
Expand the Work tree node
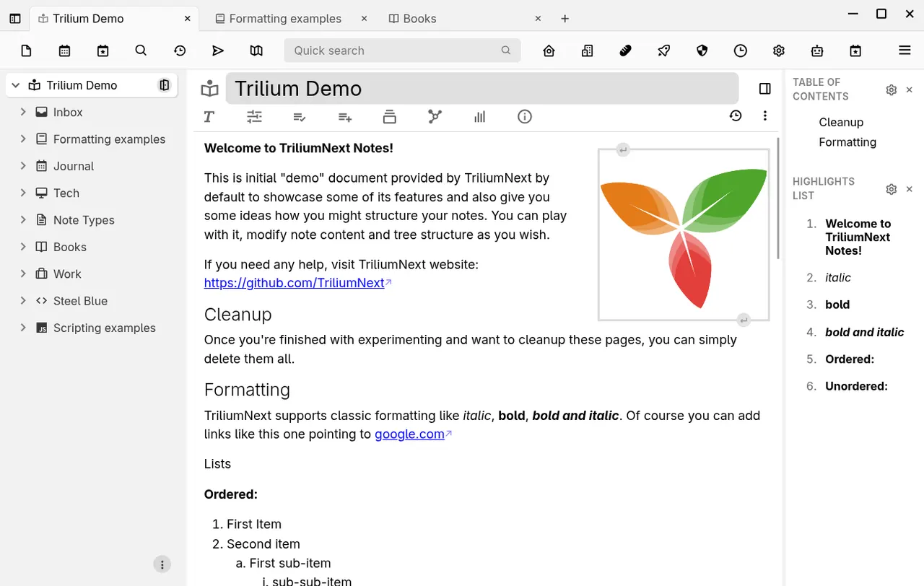click(23, 274)
